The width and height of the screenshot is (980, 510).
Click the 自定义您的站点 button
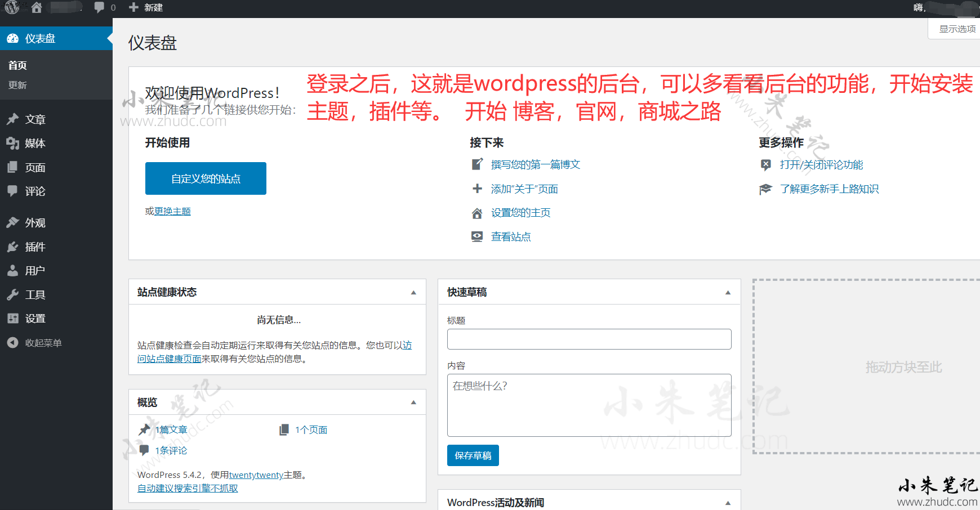tap(206, 178)
